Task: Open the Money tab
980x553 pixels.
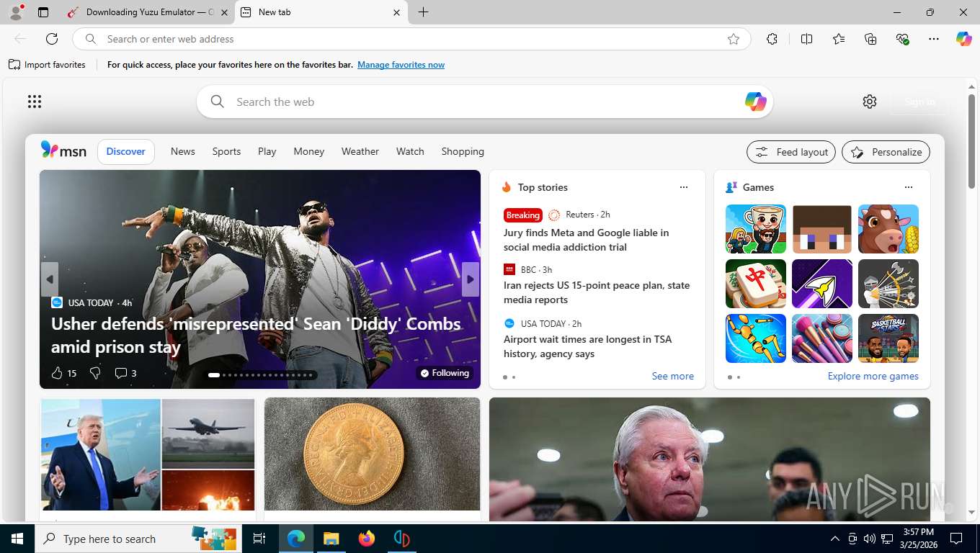Action: point(309,151)
